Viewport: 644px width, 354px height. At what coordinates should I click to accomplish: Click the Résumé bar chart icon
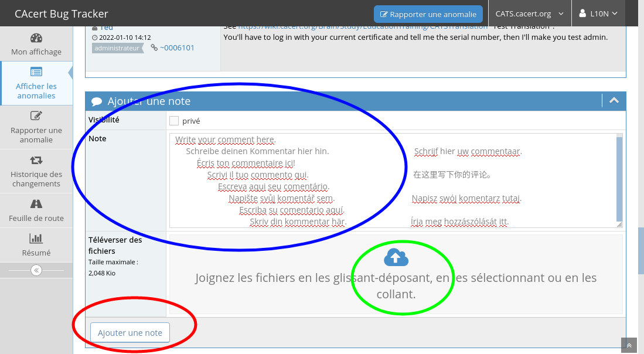tap(36, 239)
